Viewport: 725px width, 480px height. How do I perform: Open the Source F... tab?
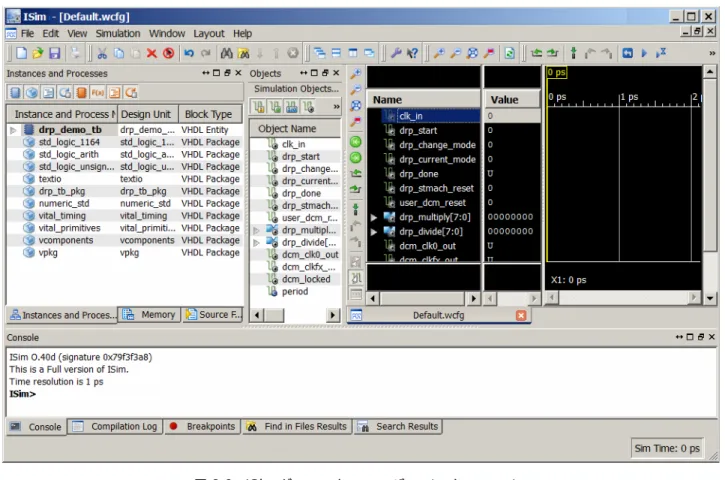[x=213, y=315]
